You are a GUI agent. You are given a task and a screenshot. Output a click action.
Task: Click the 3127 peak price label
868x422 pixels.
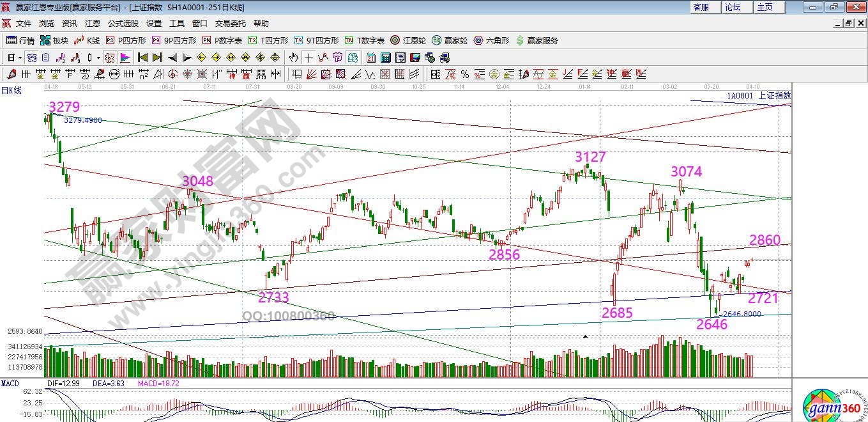point(590,157)
